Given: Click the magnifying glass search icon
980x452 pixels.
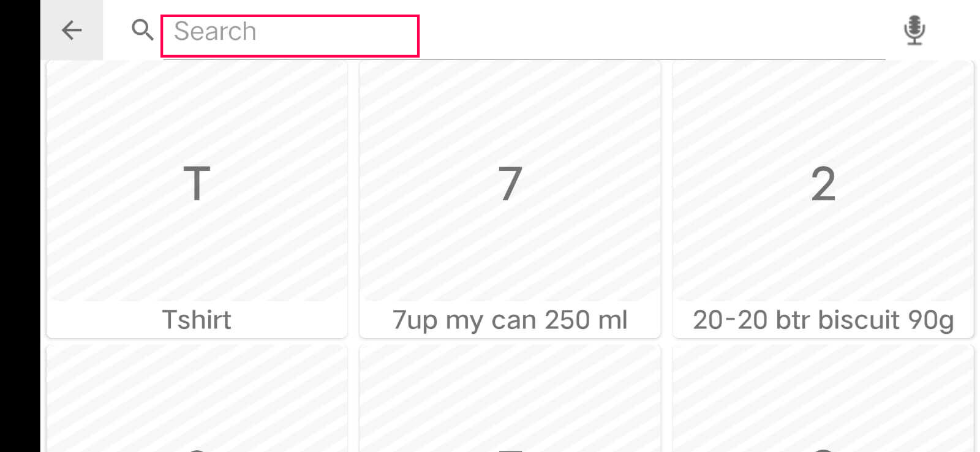Looking at the screenshot, I should pos(143,30).
